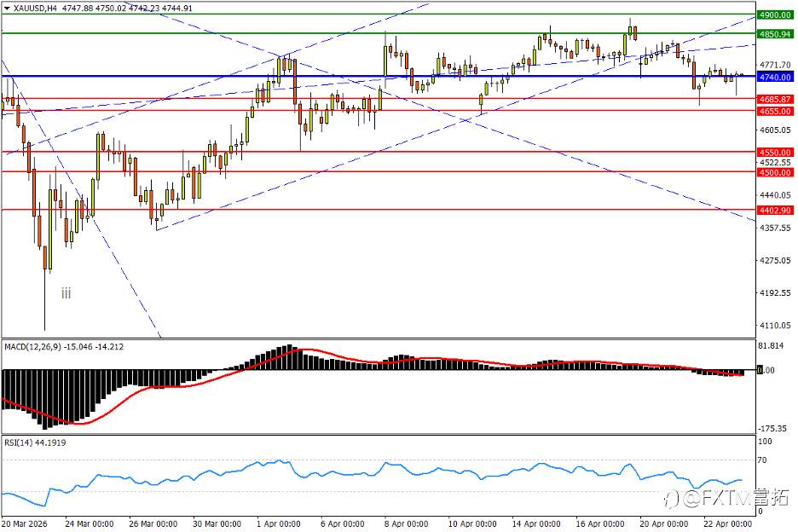This screenshot has height=532, width=798.
Task: Click the 4605.05 price axis value
Action: click(775, 130)
